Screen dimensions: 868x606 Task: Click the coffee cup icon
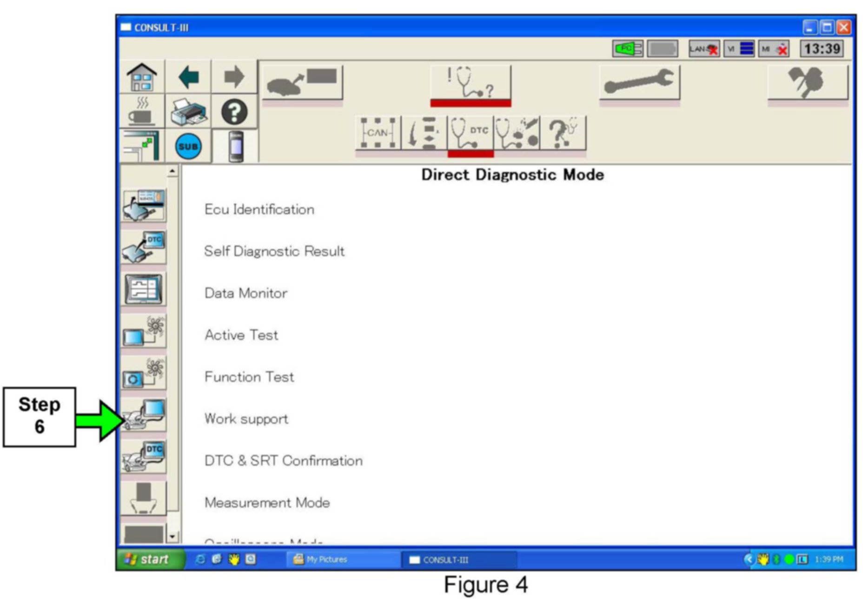142,112
